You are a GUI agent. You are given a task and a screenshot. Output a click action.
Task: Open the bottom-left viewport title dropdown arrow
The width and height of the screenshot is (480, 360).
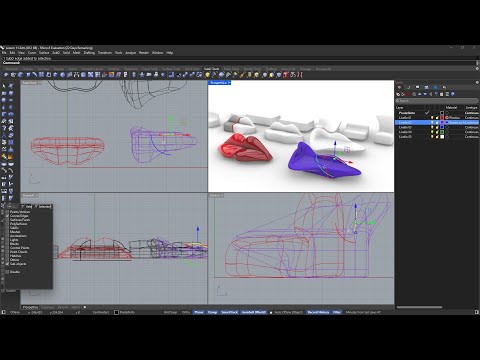point(37,195)
